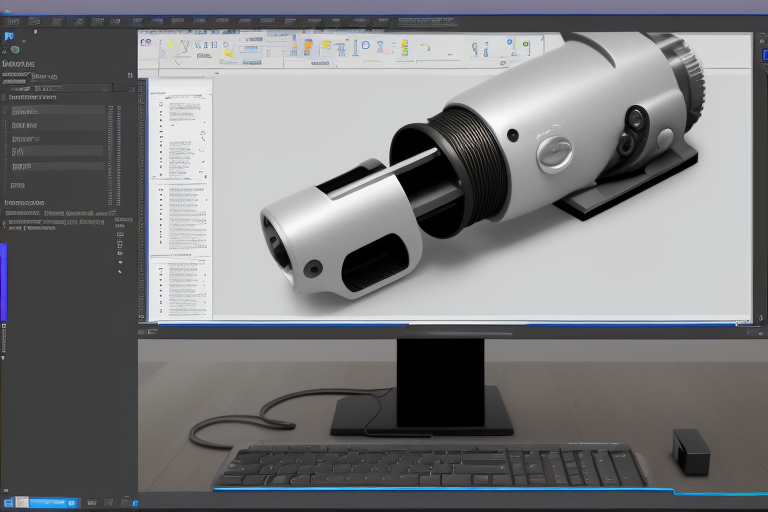Select the yellow-green icon in ribbon's middle group

[325, 45]
